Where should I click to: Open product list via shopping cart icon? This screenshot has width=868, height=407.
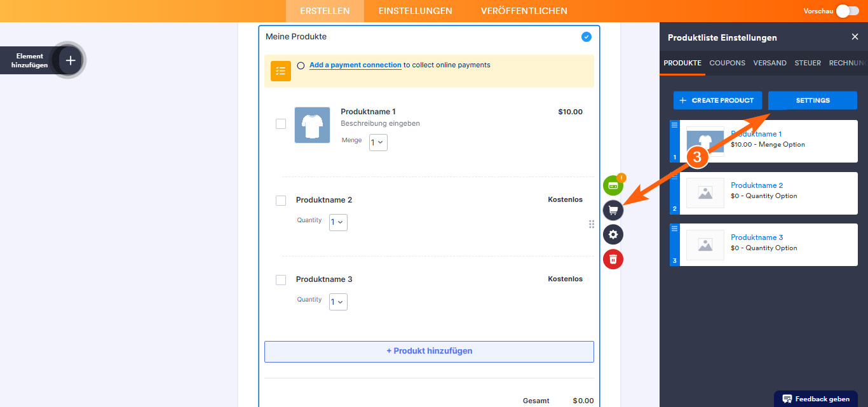613,210
